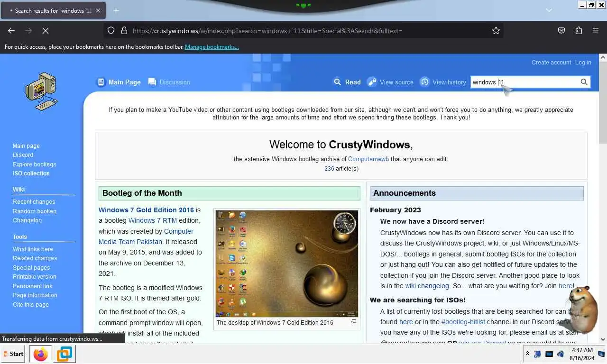Open Printable version link

coord(34,277)
